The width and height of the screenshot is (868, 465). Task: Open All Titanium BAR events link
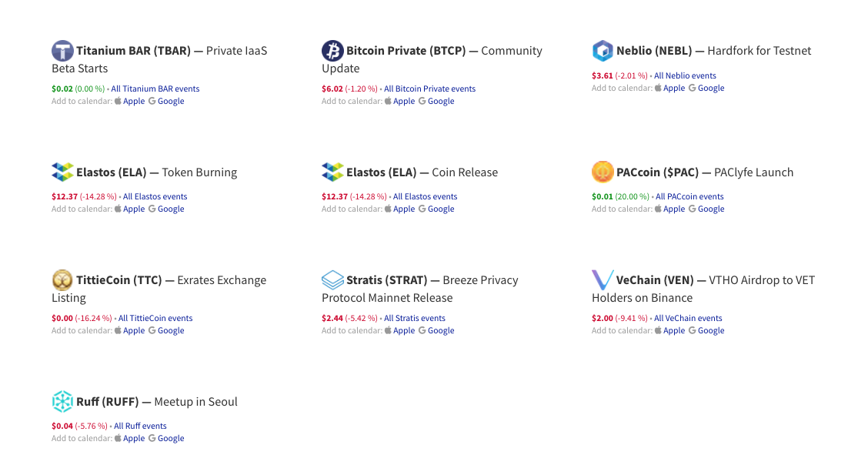155,89
